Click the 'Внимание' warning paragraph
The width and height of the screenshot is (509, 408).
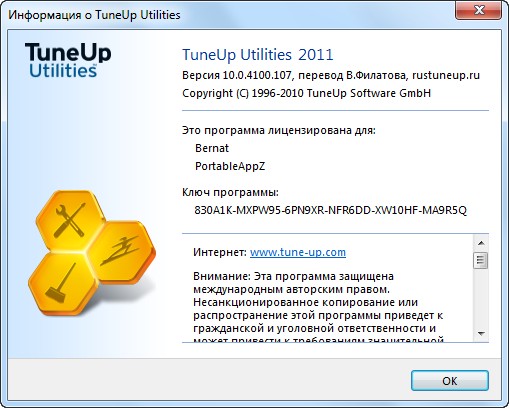coord(318,308)
